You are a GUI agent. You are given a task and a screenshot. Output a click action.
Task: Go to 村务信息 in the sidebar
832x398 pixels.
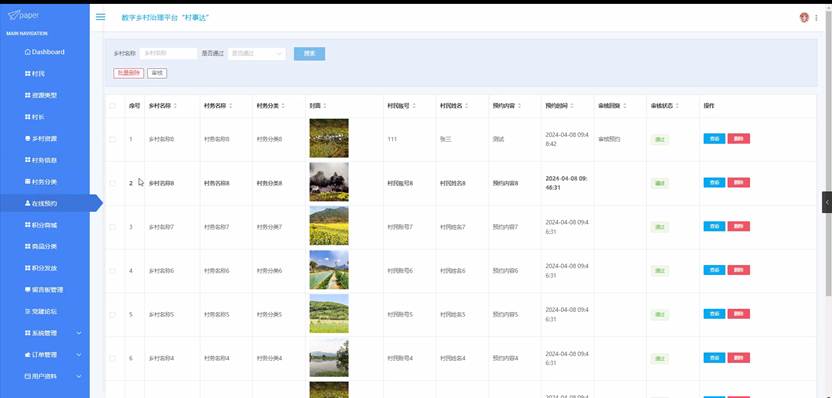(45, 160)
